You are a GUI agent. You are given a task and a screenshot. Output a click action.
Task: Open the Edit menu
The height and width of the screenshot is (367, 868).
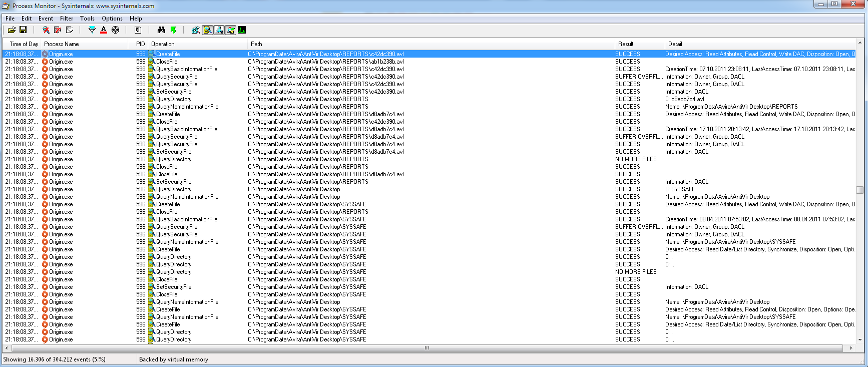pyautogui.click(x=27, y=19)
